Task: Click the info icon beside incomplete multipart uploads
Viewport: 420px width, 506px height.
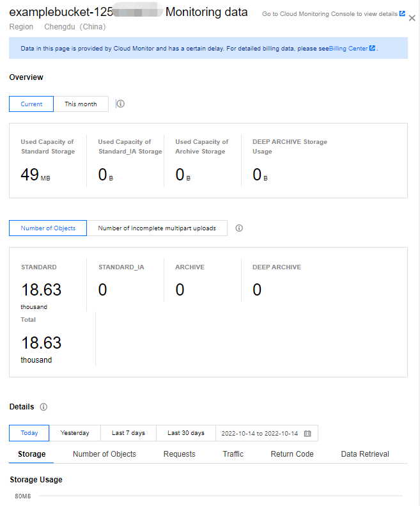Action: [239, 228]
